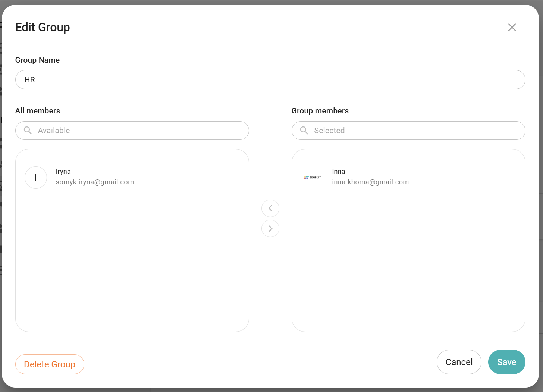
Task: Click the left chevron arrow button
Action: click(x=270, y=208)
